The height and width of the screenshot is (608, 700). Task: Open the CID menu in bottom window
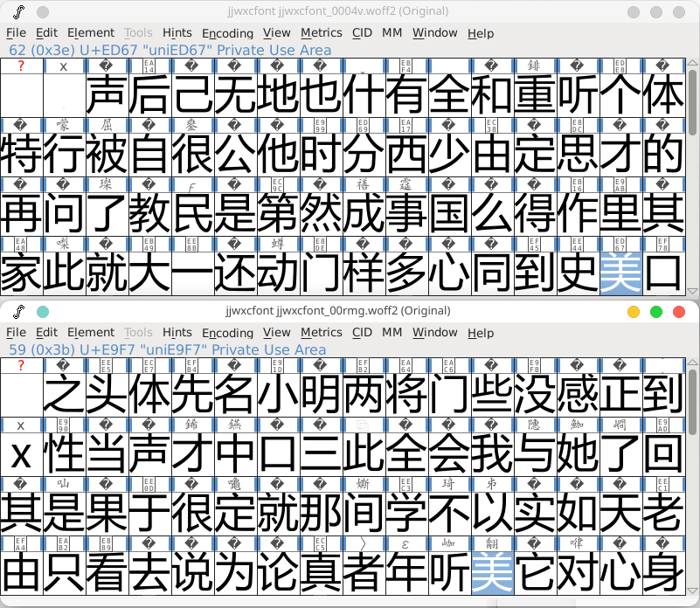362,333
